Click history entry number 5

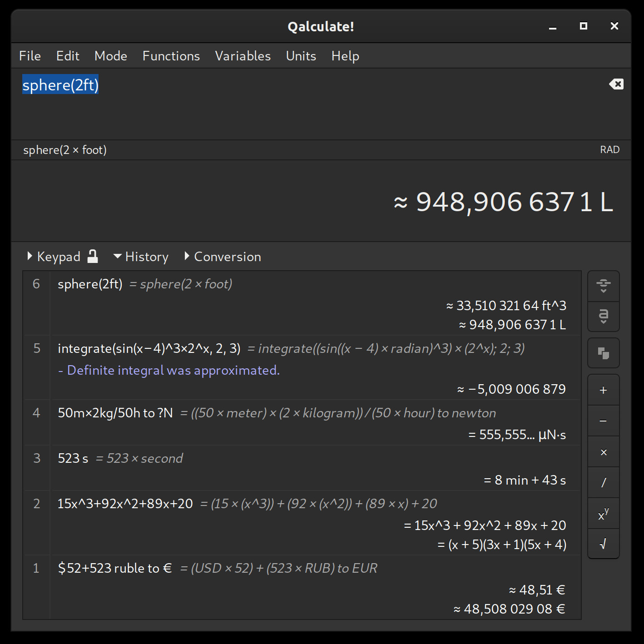tap(37, 348)
